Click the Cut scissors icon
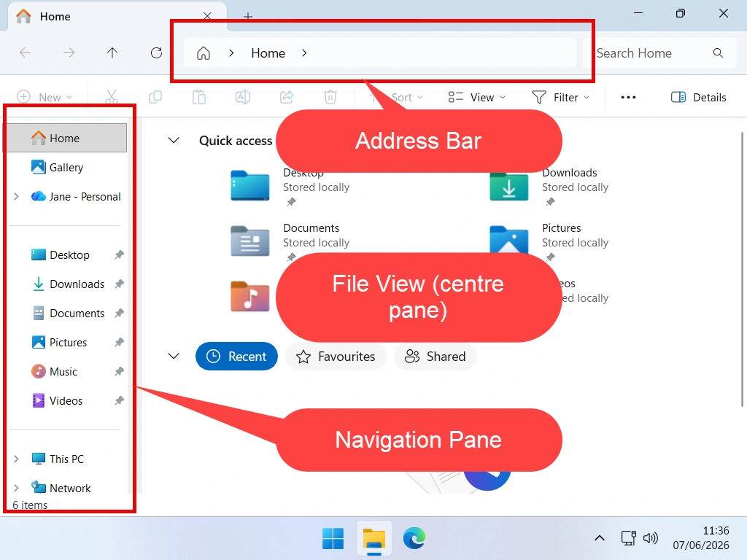The image size is (747, 560). (112, 97)
